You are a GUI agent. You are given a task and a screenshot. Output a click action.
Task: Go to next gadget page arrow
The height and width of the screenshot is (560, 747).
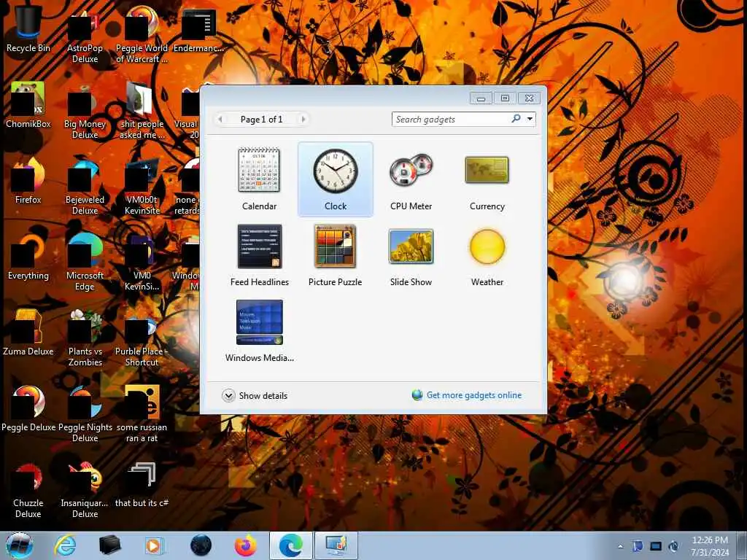pyautogui.click(x=303, y=119)
